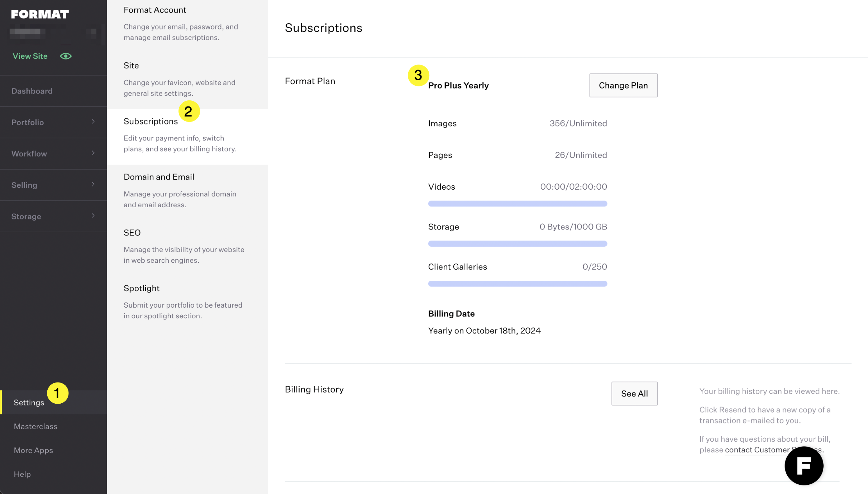Click the 00:00/02:00:00 videos value
The height and width of the screenshot is (494, 868).
tap(573, 187)
